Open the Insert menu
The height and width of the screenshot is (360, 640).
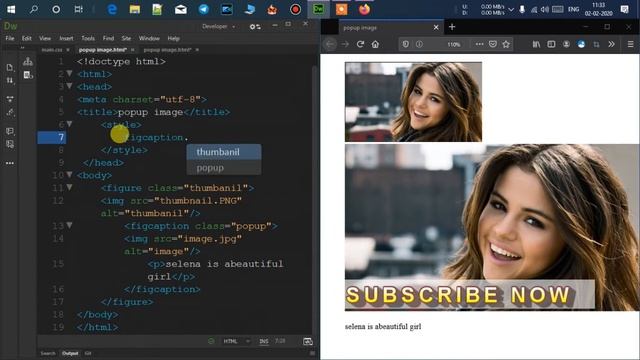[x=66, y=38]
